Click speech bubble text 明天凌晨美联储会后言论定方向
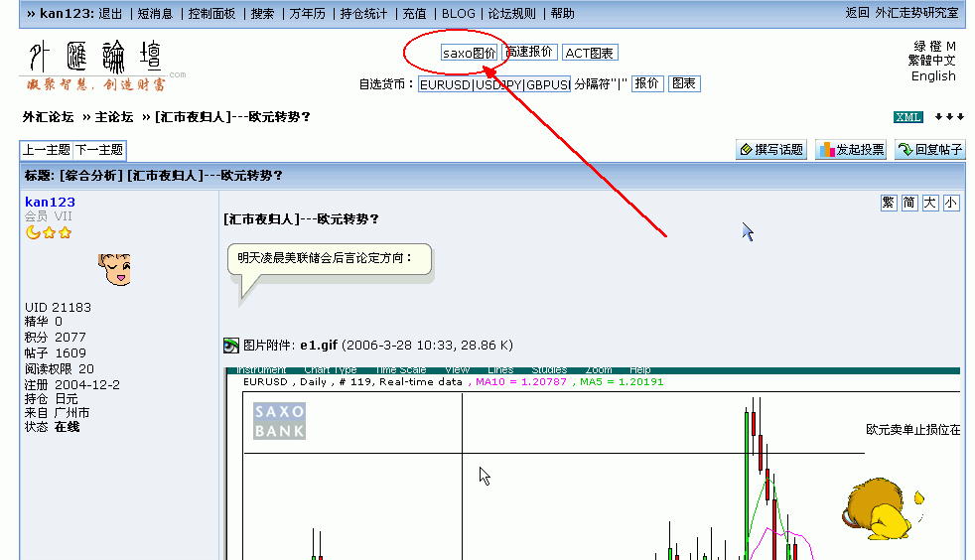975x560 pixels. coord(325,258)
